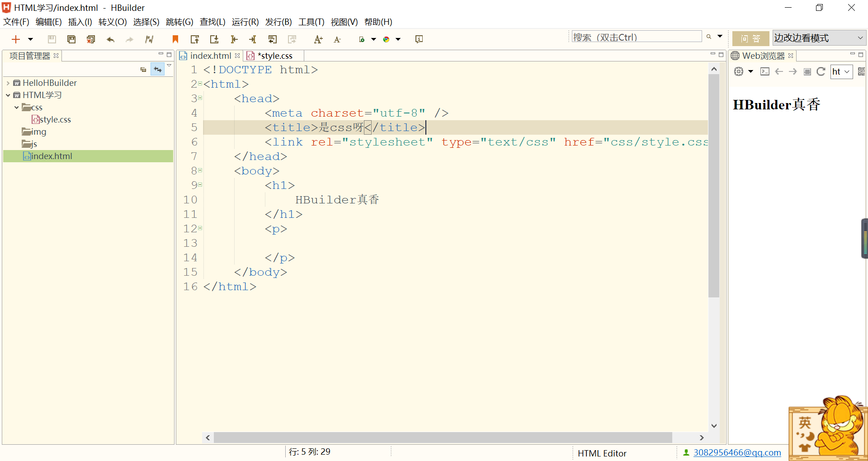Click the info speech-bubble toolbar icon

[x=419, y=39]
